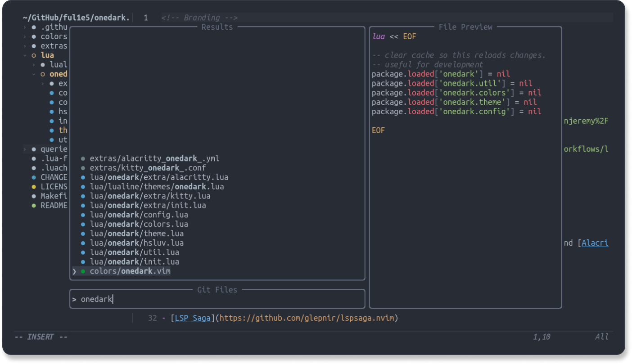The width and height of the screenshot is (632, 364).
Task: Click the ~/GitHub/ful1e5/onedark. path header
Action: point(76,18)
